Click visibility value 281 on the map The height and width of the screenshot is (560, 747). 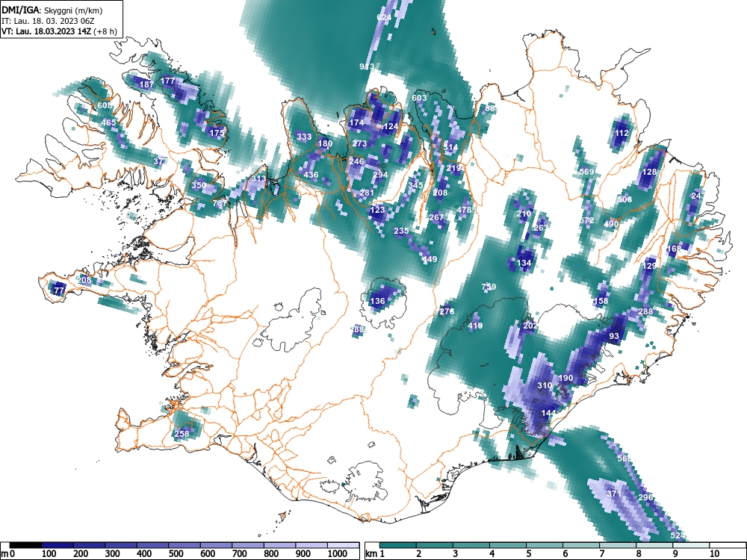[x=367, y=193]
